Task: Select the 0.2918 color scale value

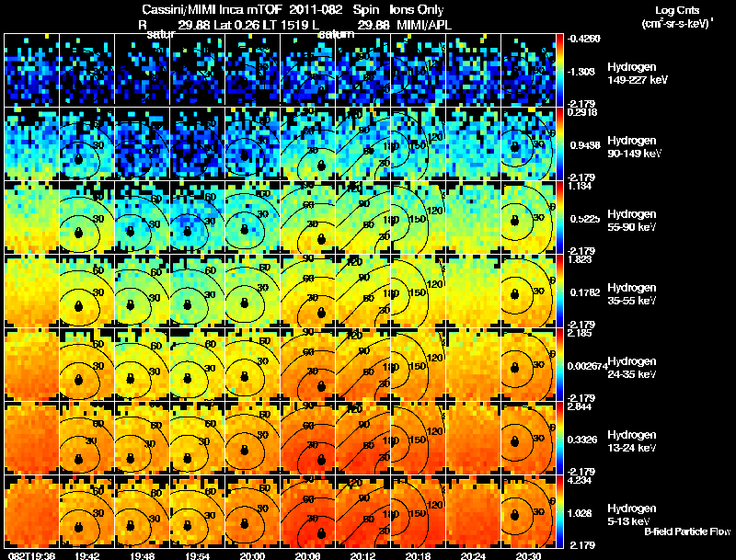Action: click(582, 112)
